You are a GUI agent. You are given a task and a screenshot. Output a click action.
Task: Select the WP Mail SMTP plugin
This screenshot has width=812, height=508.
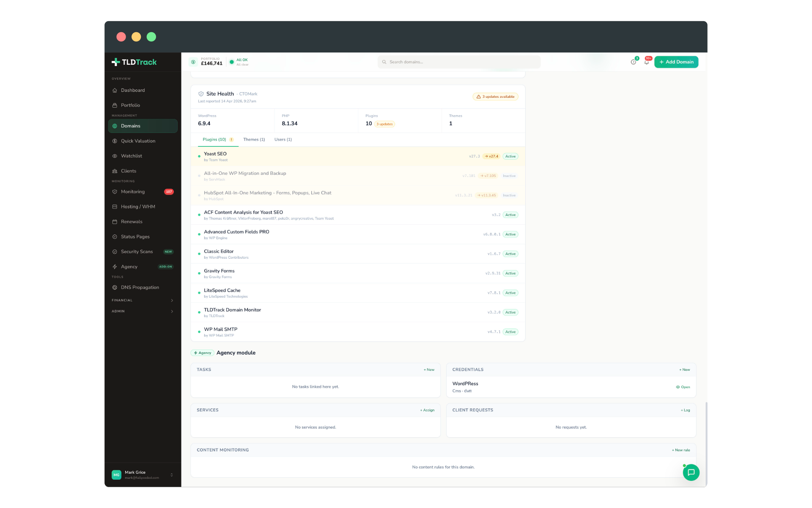(358, 332)
